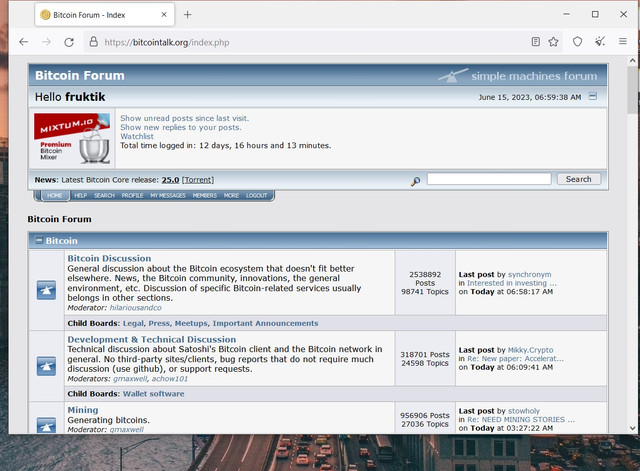Open MY MESSAGES menu item

point(168,196)
